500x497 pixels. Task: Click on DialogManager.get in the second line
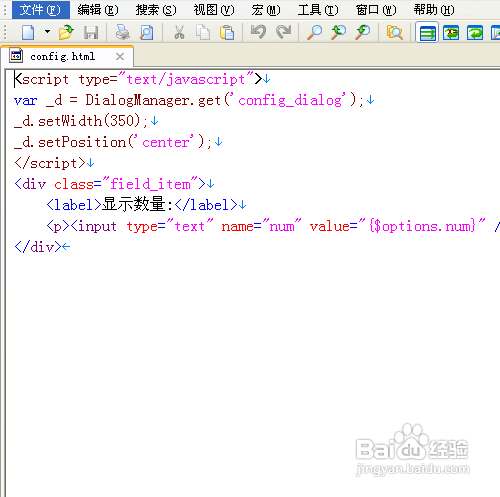(153, 100)
